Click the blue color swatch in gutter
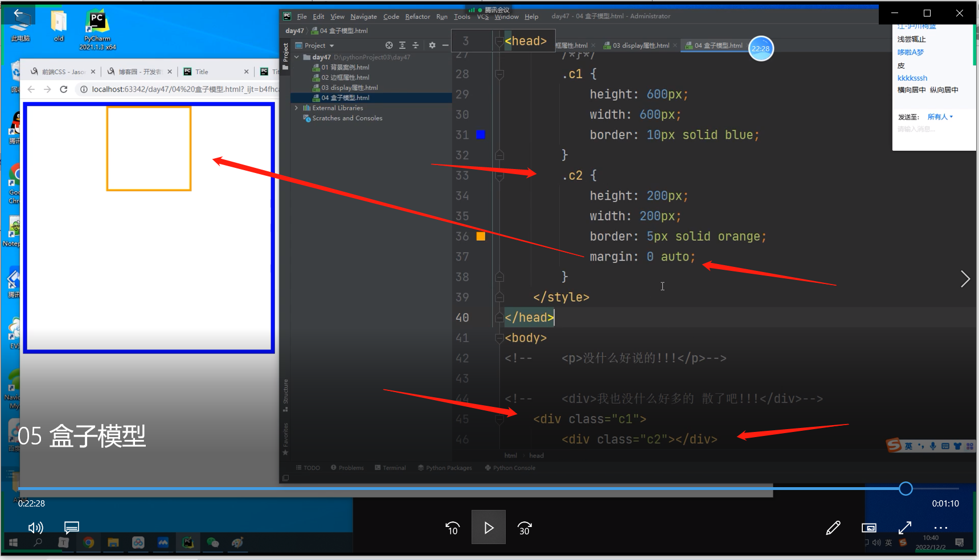Screen dimensions: 979x560 point(481,135)
